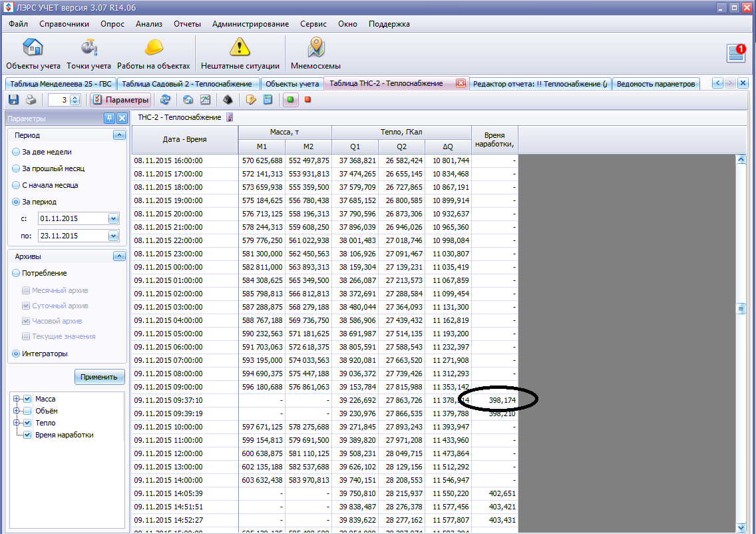Switch to Ведомость параметров tab
This screenshot has width=756, height=534.
656,84
